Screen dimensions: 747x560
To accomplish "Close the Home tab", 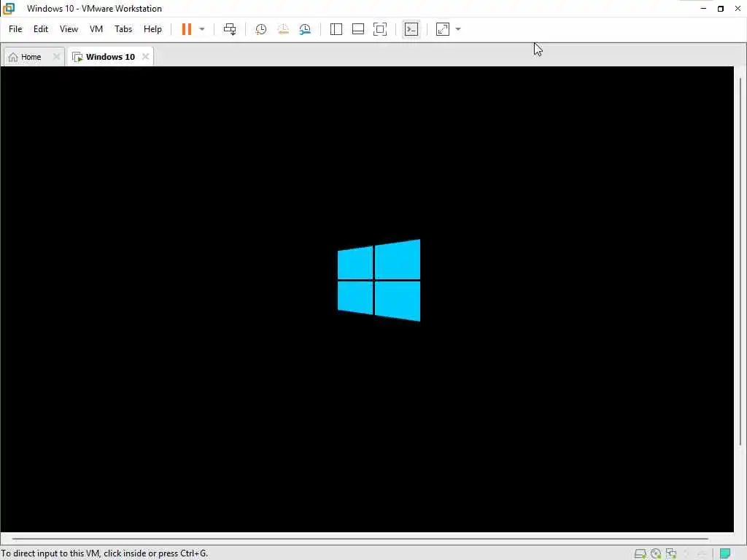I will click(x=56, y=57).
